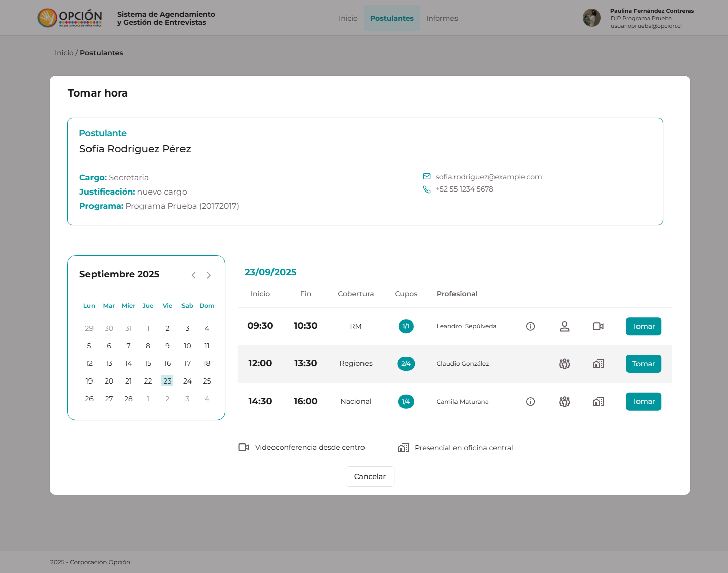
Task: Switch to the Informes tab
Action: [x=442, y=18]
